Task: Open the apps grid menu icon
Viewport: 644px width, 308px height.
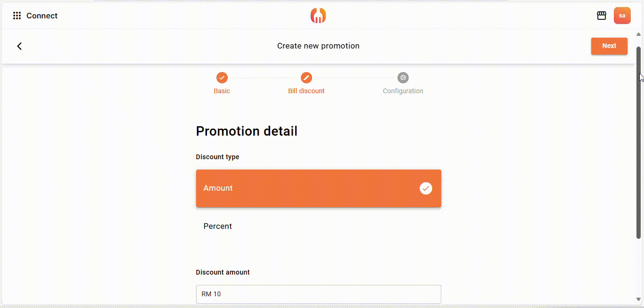Action: [17, 16]
